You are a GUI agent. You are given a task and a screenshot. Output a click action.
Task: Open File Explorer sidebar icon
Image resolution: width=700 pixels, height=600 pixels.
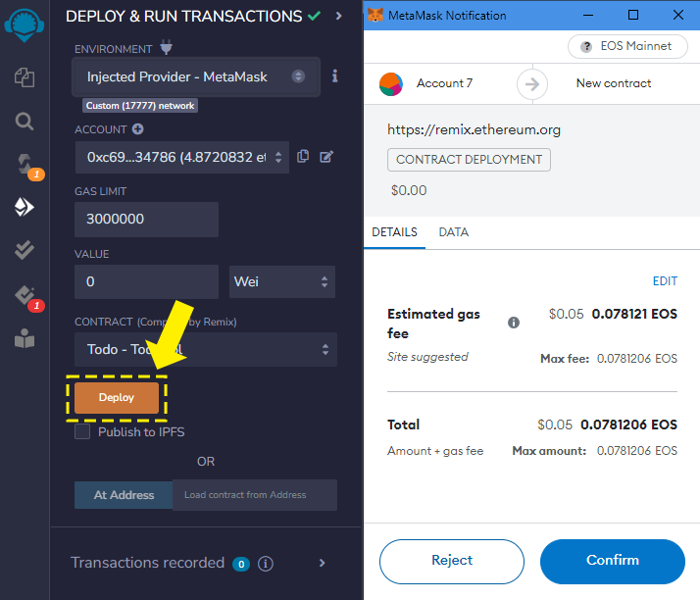click(x=25, y=77)
